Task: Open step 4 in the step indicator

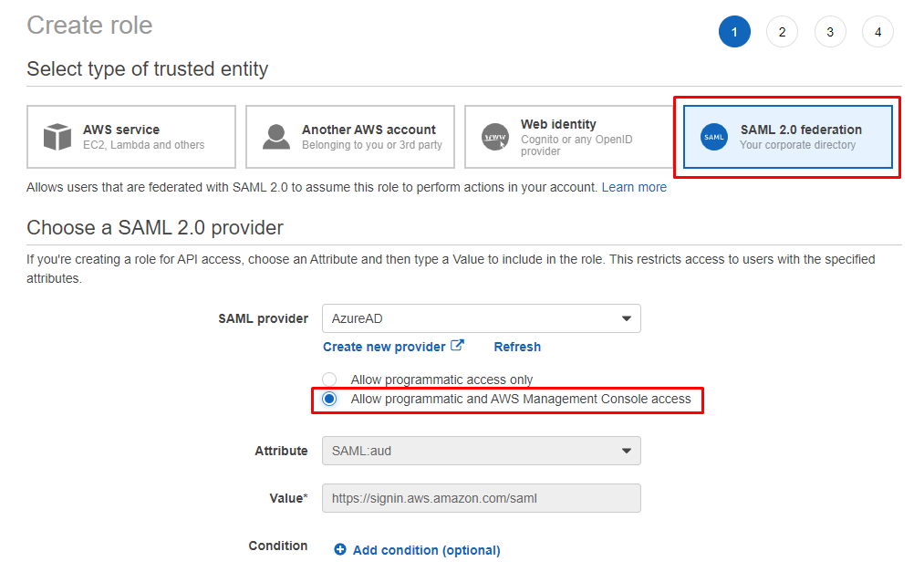Action: (x=877, y=32)
